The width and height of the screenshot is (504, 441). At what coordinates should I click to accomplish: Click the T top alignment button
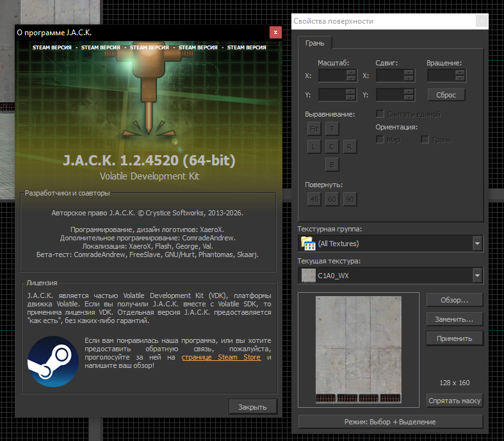click(332, 129)
